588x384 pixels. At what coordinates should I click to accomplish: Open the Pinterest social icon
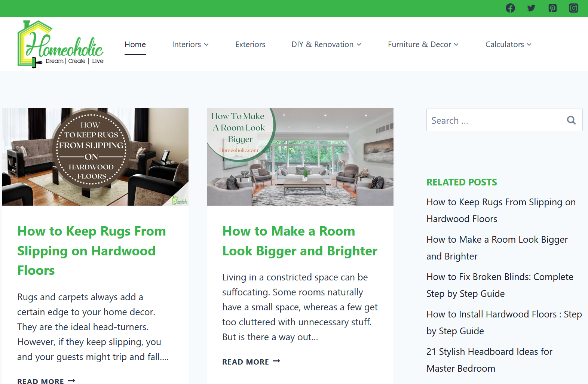point(552,8)
